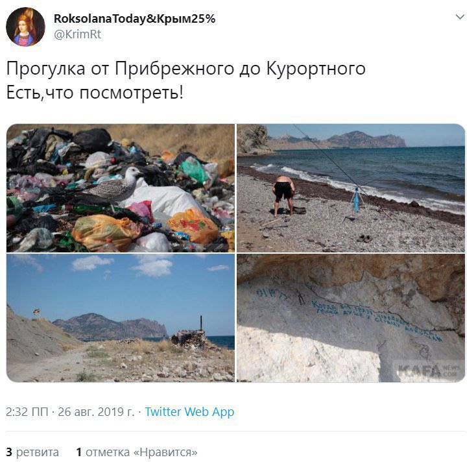Open the tweet options chevron menu
This screenshot has width=476, height=462.
460,17
